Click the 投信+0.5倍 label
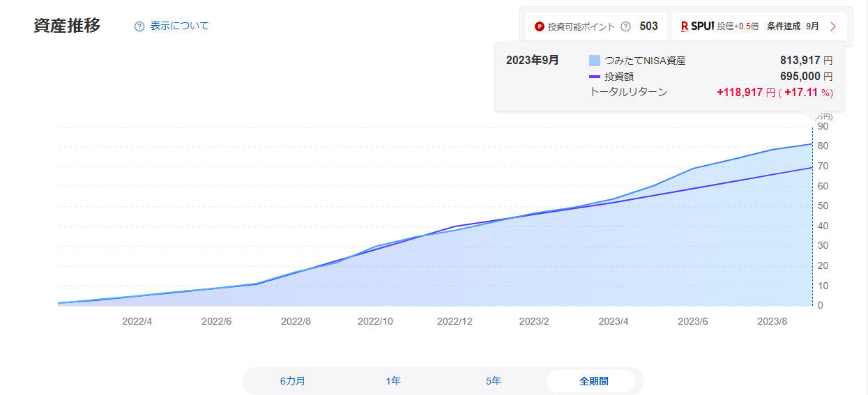The height and width of the screenshot is (395, 868). click(x=738, y=26)
